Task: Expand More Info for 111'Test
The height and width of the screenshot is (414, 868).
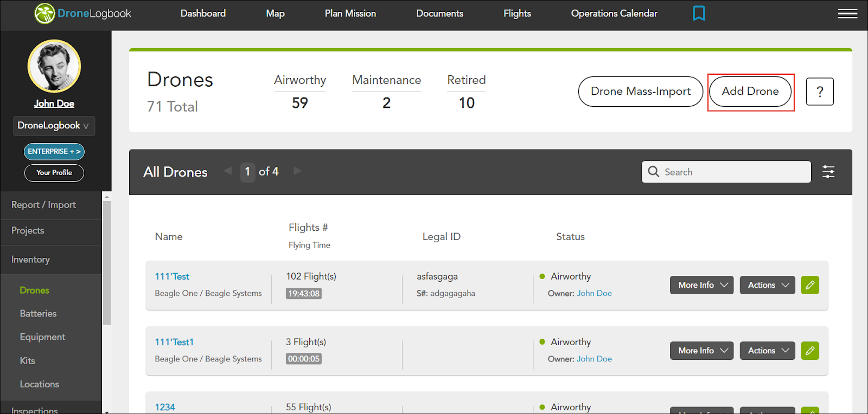Action: tap(701, 285)
